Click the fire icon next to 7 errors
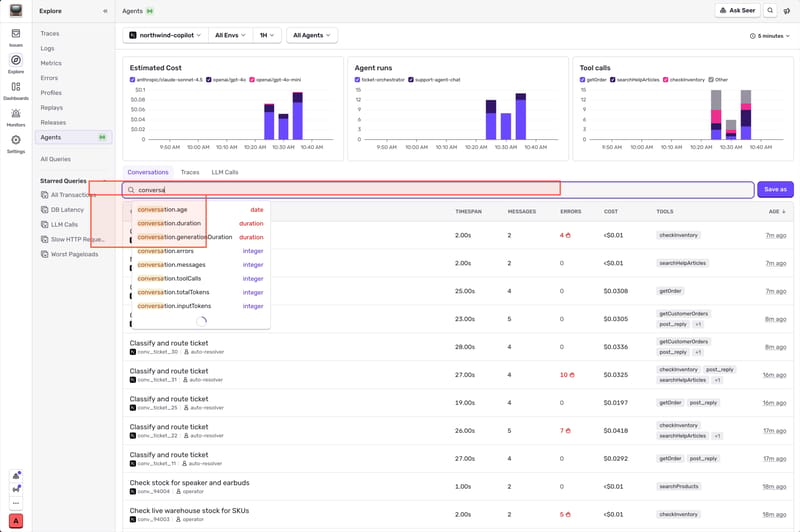This screenshot has width=800, height=532. click(x=568, y=431)
